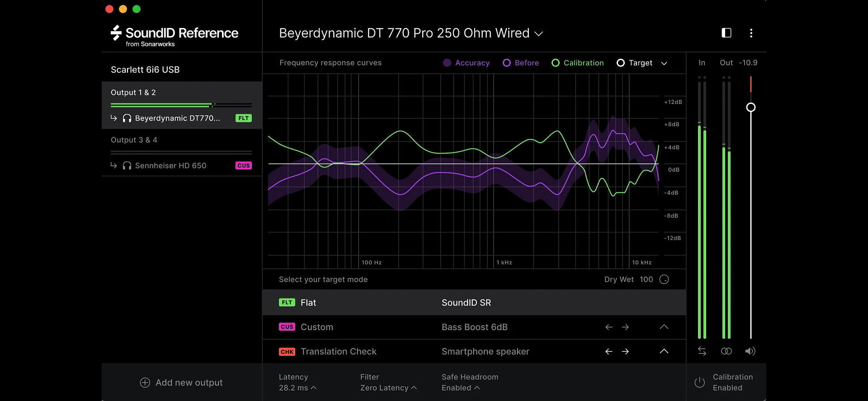Click the Smartphone speaker preset name
Viewport: 868px width, 401px height.
coord(486,351)
